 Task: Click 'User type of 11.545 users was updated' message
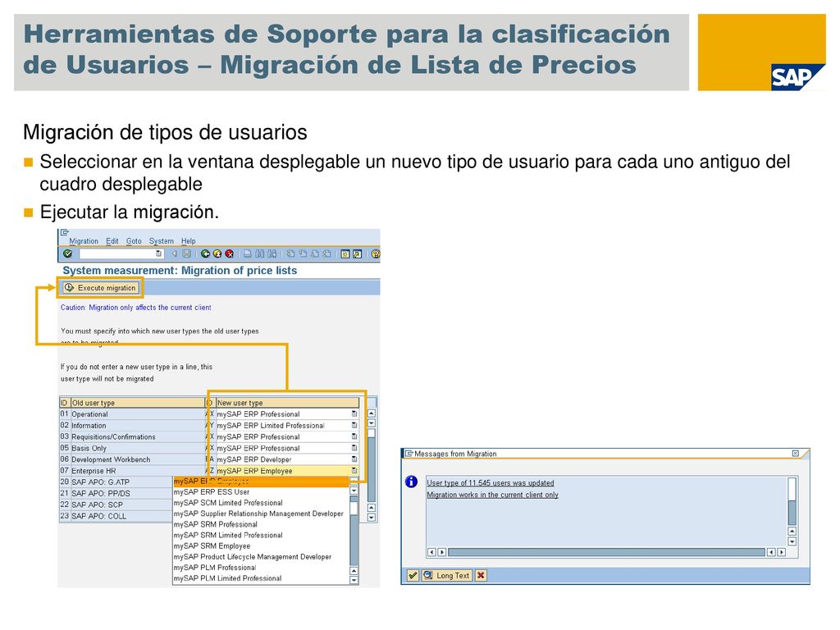click(491, 482)
